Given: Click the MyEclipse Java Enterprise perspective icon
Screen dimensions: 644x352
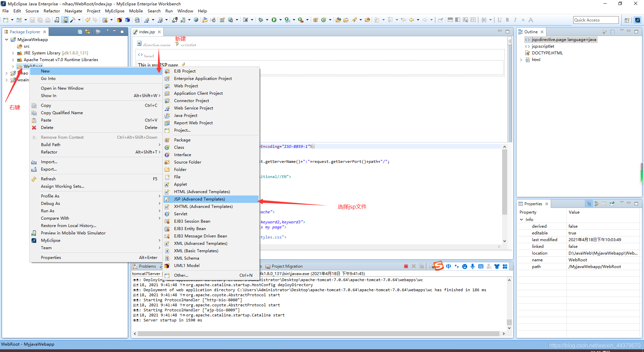Looking at the screenshot, I should coord(637,20).
